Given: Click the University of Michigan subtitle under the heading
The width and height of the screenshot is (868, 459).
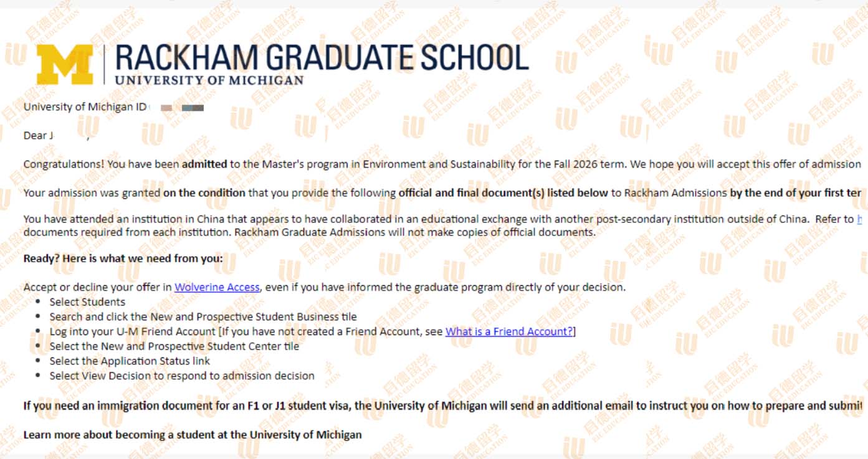Looking at the screenshot, I should pyautogui.click(x=209, y=80).
